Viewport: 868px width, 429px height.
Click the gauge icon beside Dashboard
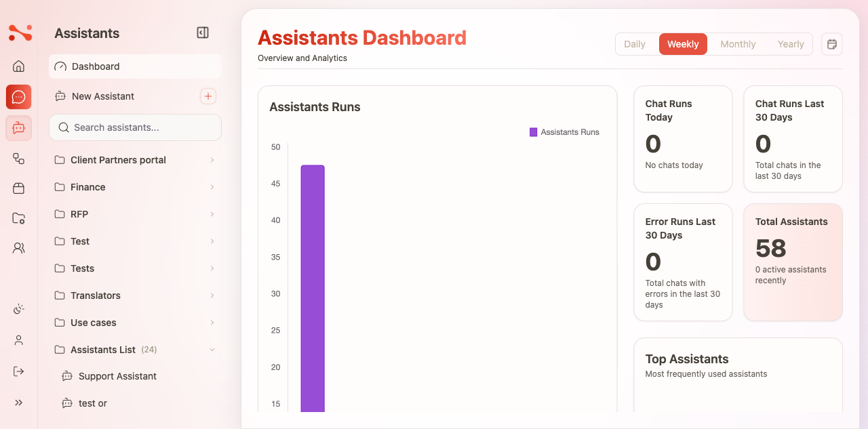pos(60,66)
